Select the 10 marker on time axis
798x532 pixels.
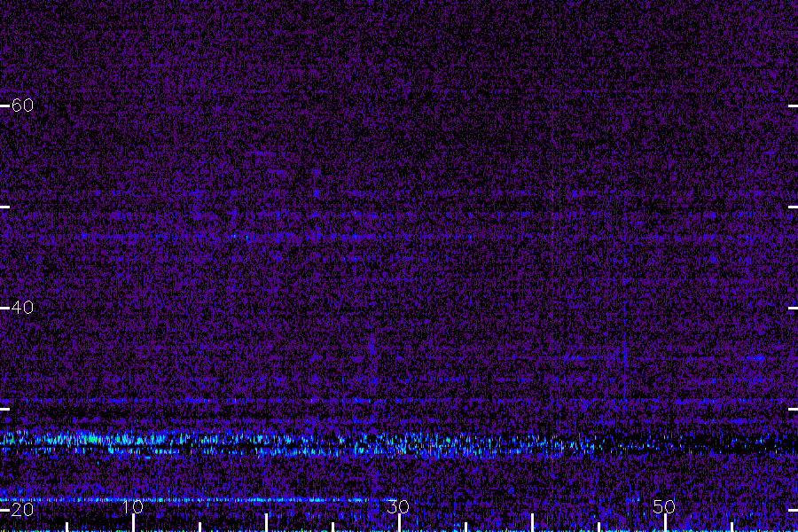tap(132, 506)
